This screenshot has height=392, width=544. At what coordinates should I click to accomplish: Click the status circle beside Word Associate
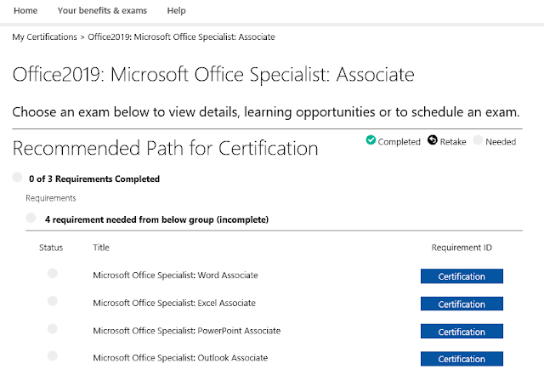coord(53,273)
